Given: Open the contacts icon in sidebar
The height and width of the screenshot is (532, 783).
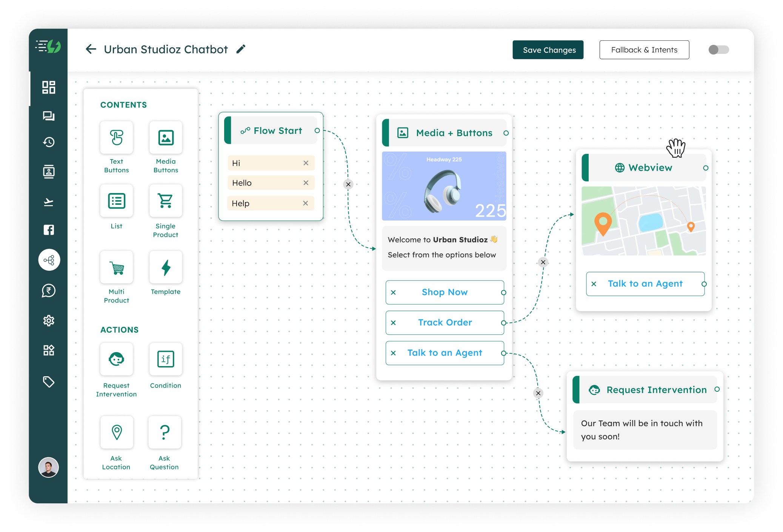Looking at the screenshot, I should 49,172.
